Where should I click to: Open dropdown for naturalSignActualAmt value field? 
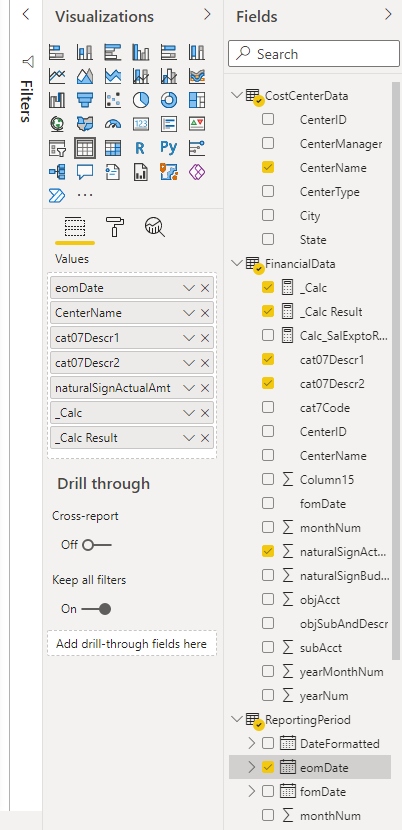pos(189,388)
